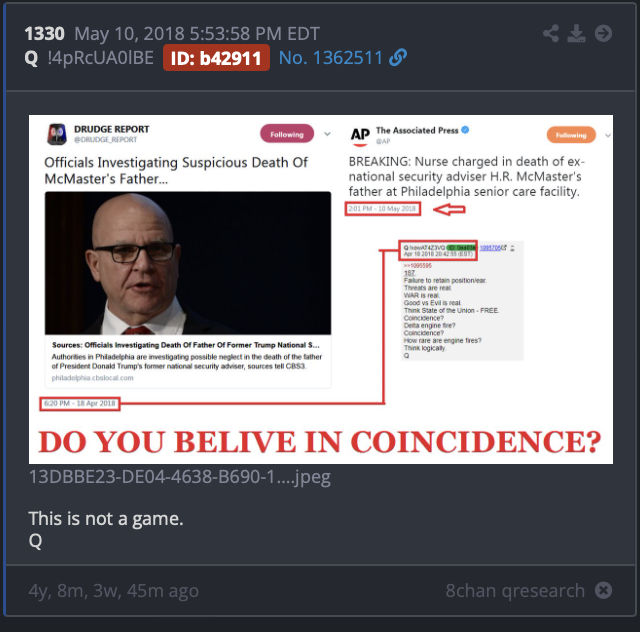
Task: Expand the chevron next to Drudge's Following button
Action: pyautogui.click(x=327, y=134)
